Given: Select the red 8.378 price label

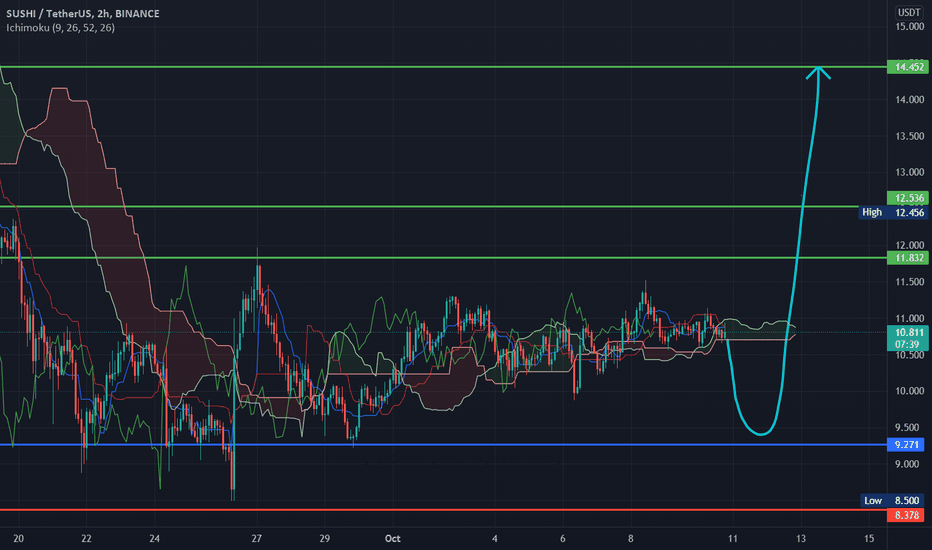Looking at the screenshot, I should [907, 515].
